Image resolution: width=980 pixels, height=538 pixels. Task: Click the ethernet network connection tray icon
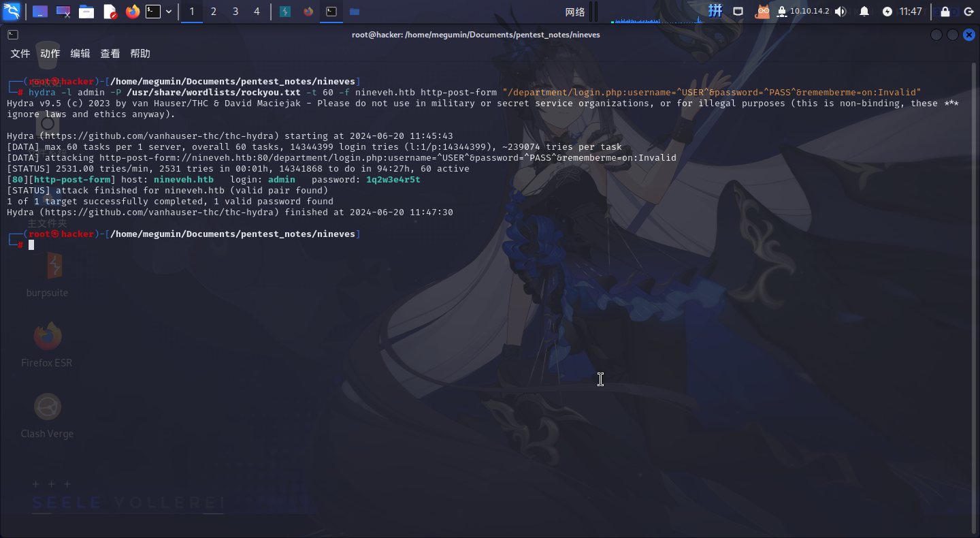[x=738, y=12]
